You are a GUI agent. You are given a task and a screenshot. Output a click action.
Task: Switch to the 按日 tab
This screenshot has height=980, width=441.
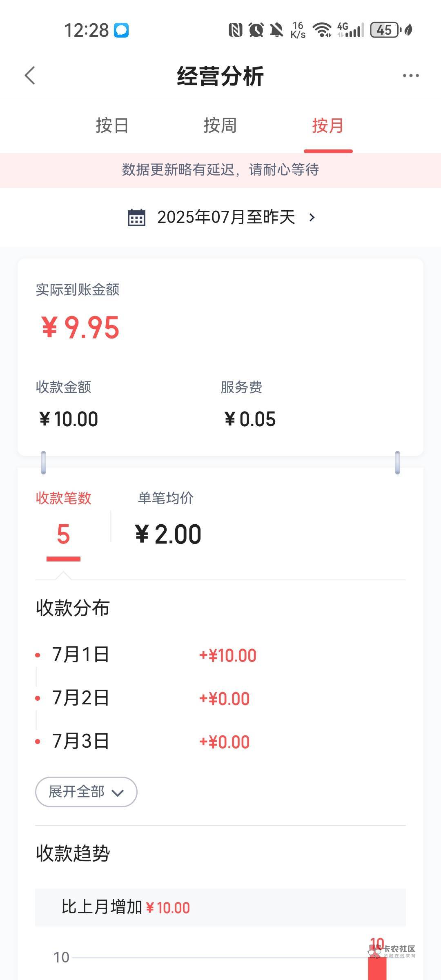(112, 125)
